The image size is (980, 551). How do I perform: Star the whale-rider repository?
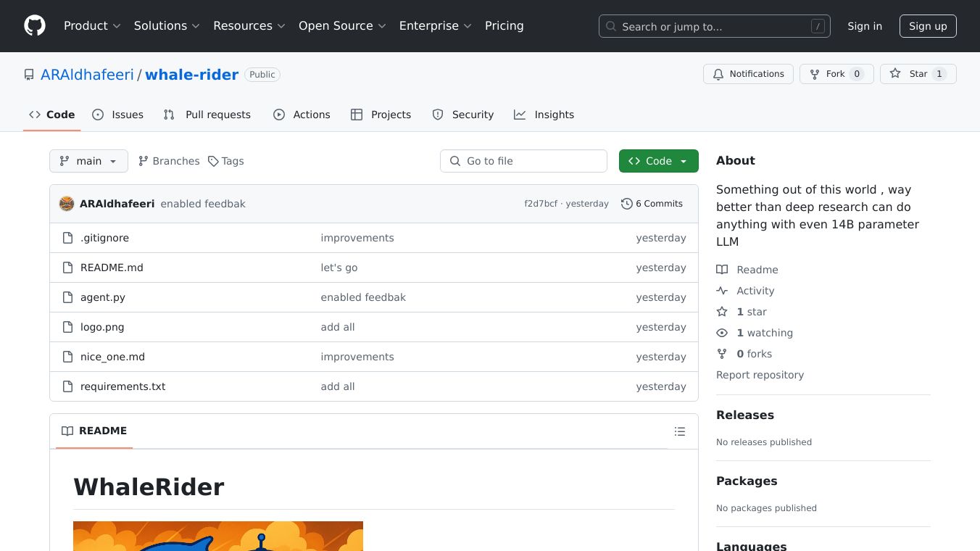coord(918,74)
